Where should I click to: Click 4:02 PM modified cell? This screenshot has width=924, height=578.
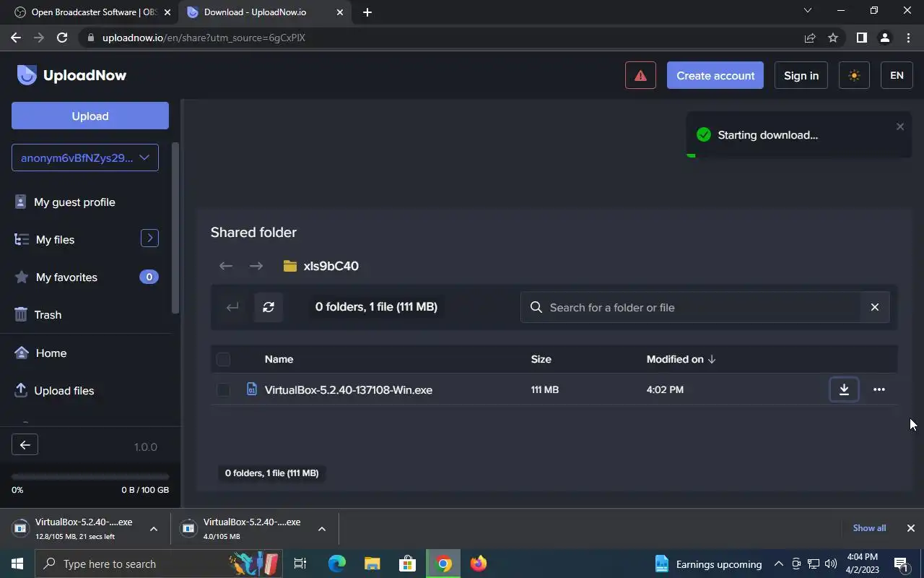(x=665, y=389)
